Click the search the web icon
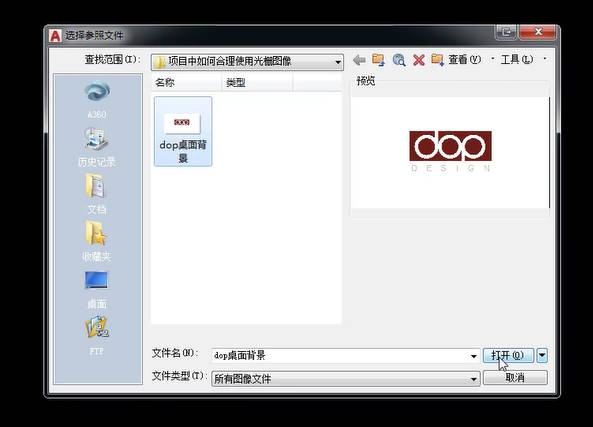This screenshot has width=593, height=427. (399, 60)
